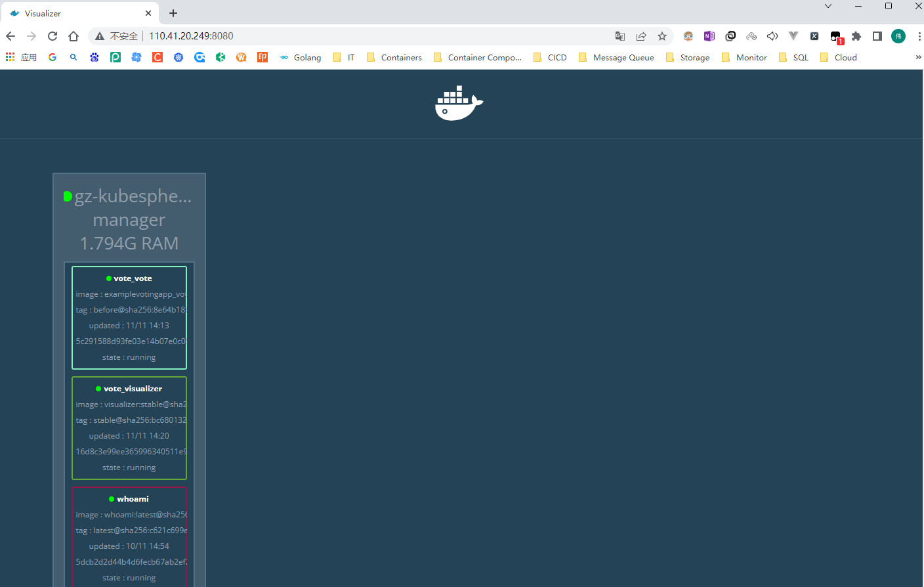Click the share page icon

[x=641, y=36]
